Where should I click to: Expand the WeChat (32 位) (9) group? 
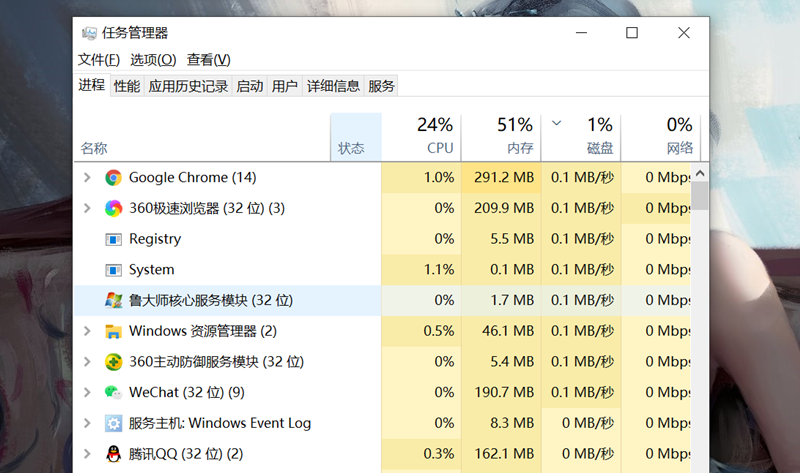[87, 392]
